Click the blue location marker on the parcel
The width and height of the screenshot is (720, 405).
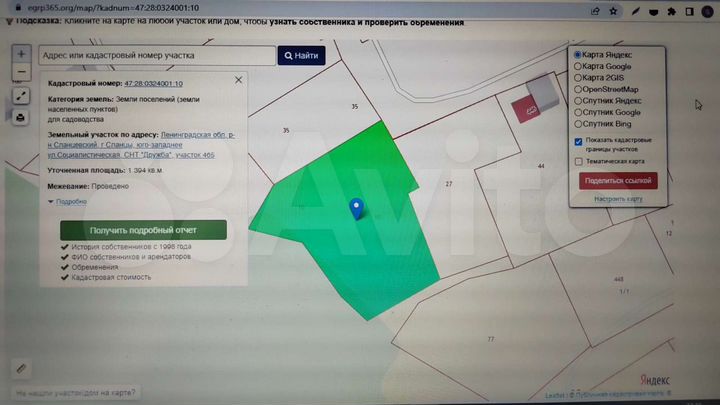pos(356,208)
